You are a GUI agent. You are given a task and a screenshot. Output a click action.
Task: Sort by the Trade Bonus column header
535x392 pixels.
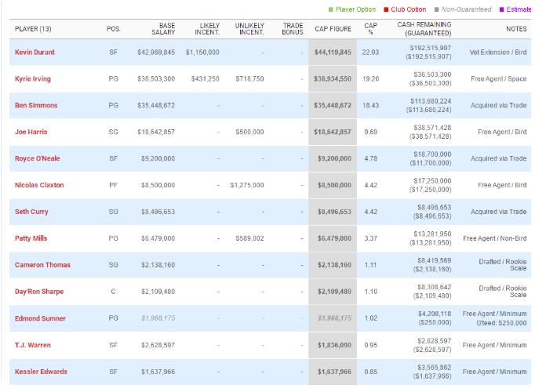click(x=293, y=29)
